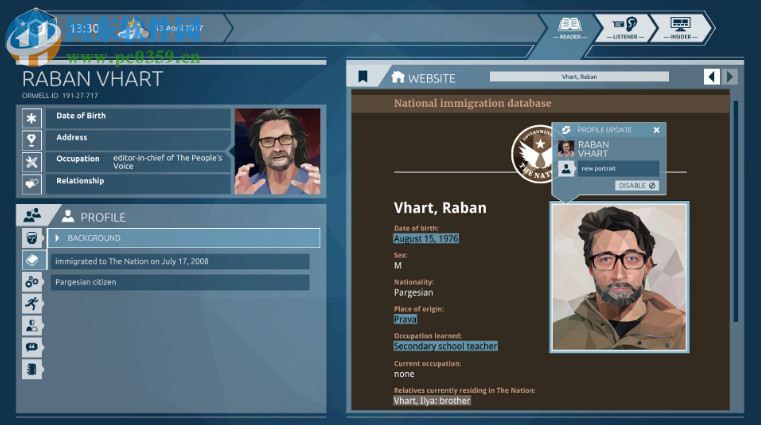Click the book category icon
This screenshot has width=761, height=425.
pos(32,260)
